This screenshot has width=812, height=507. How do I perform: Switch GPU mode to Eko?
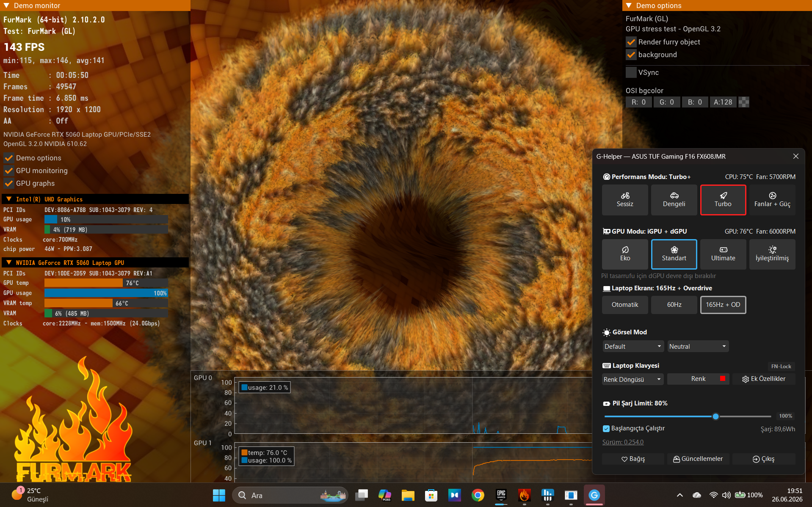tap(625, 254)
